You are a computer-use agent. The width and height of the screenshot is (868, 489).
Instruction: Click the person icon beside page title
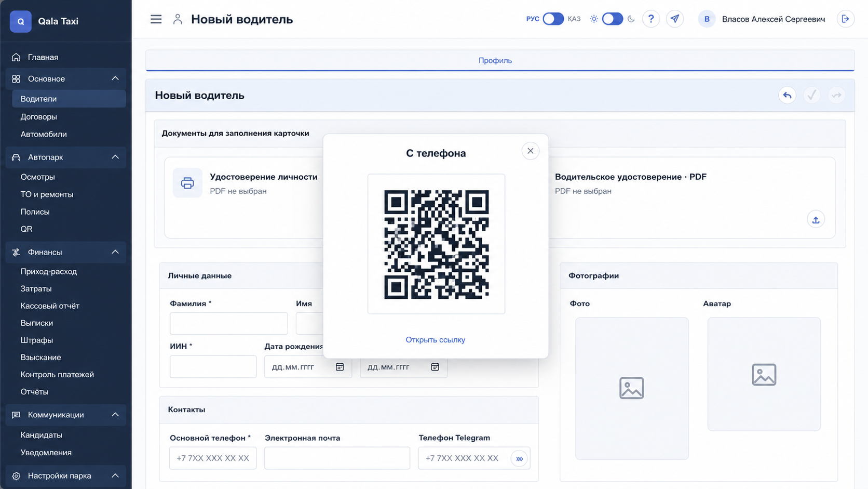[178, 19]
